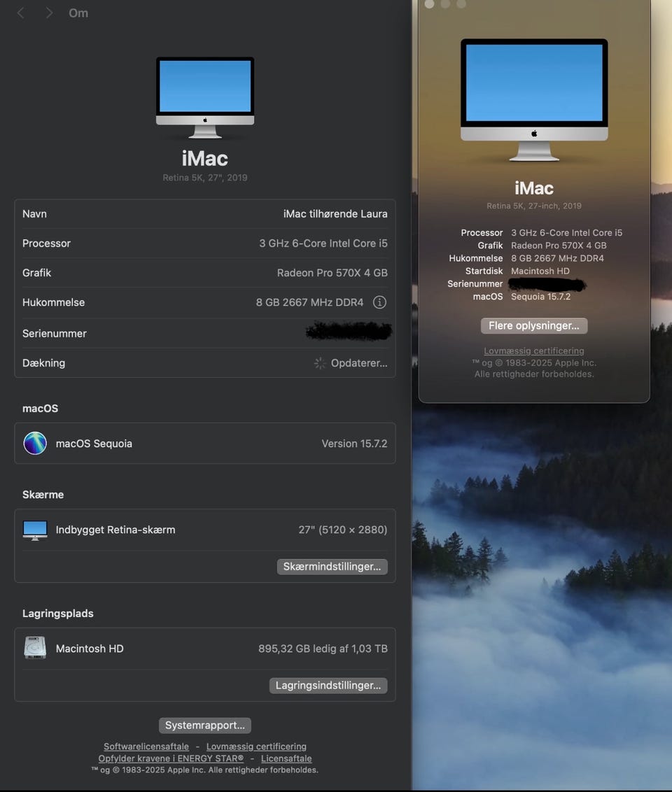Click the iMac title in About window
The height and width of the screenshot is (792, 672).
click(x=534, y=188)
